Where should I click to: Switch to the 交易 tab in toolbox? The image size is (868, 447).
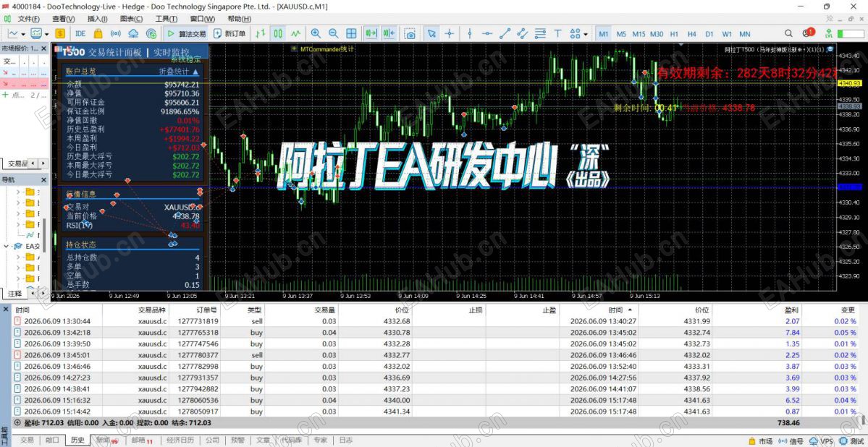click(27, 440)
